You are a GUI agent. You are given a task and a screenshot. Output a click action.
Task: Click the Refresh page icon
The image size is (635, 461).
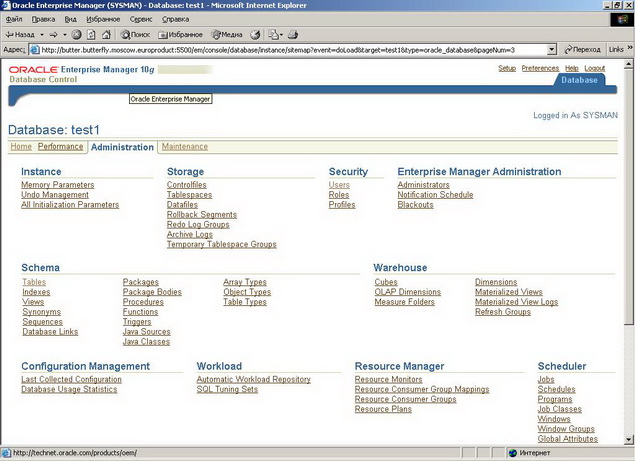[x=92, y=35]
